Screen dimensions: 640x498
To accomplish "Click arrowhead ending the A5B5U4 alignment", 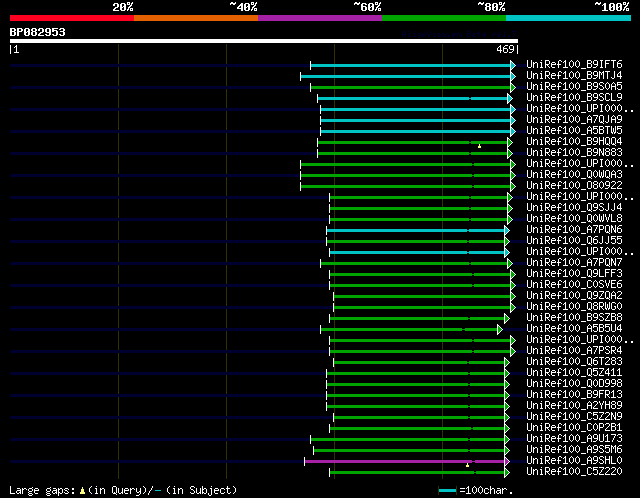I will click(x=500, y=329).
